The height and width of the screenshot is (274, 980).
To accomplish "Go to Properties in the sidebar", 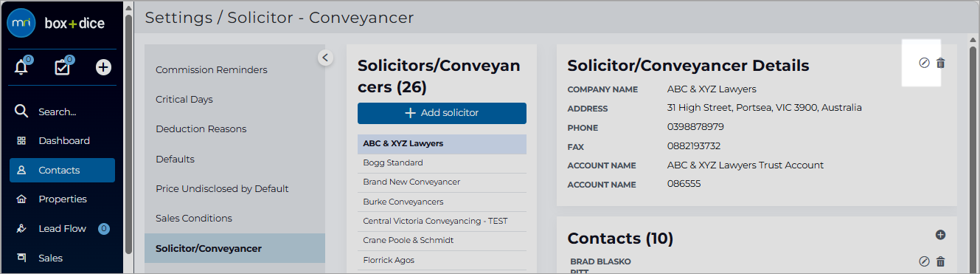I will (x=63, y=199).
